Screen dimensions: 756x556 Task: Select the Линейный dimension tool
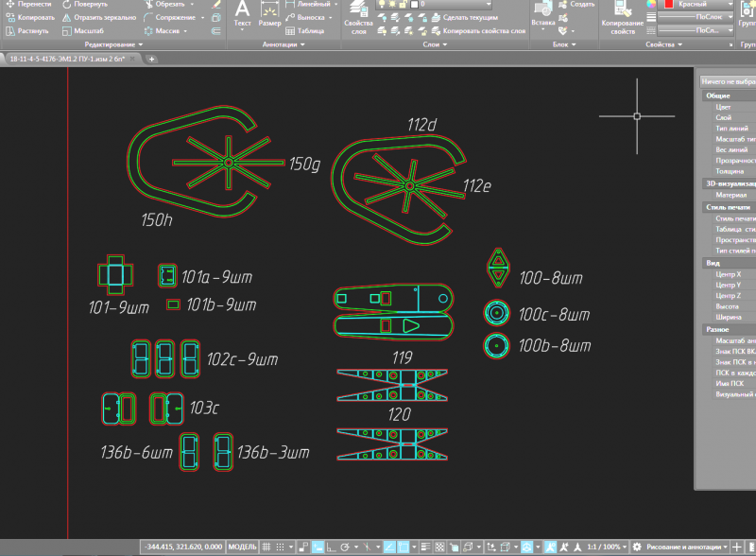308,4
